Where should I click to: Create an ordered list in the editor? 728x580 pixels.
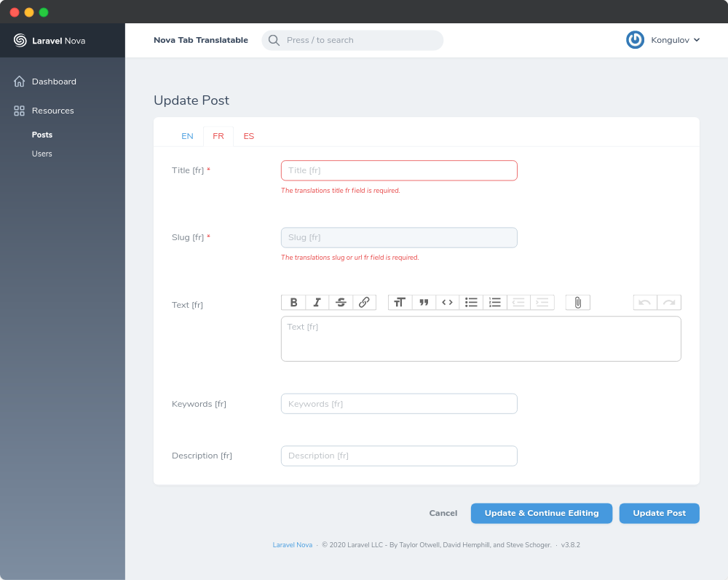(495, 302)
